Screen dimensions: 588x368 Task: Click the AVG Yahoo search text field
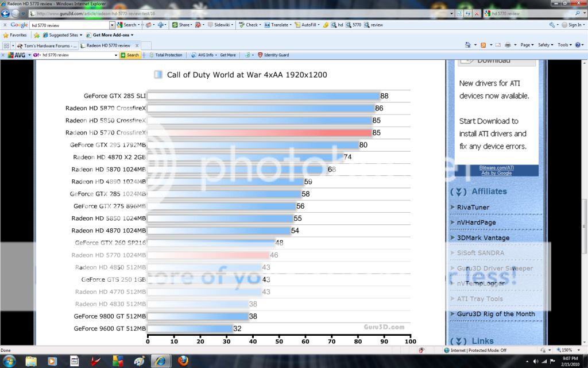click(77, 55)
